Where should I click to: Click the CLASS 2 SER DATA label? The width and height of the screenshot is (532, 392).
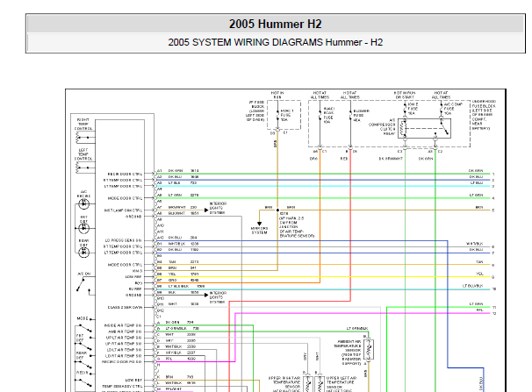(125, 308)
